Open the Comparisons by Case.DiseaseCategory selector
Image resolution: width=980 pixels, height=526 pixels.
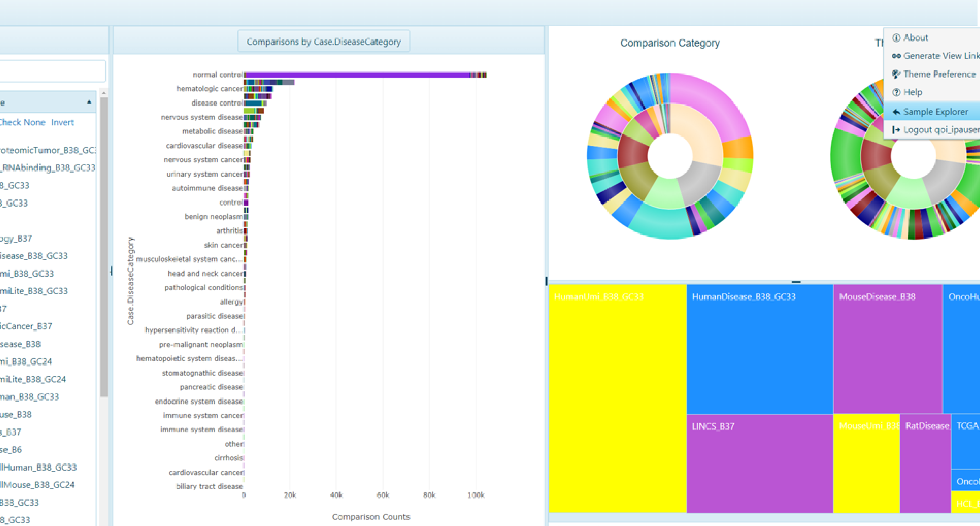point(324,41)
